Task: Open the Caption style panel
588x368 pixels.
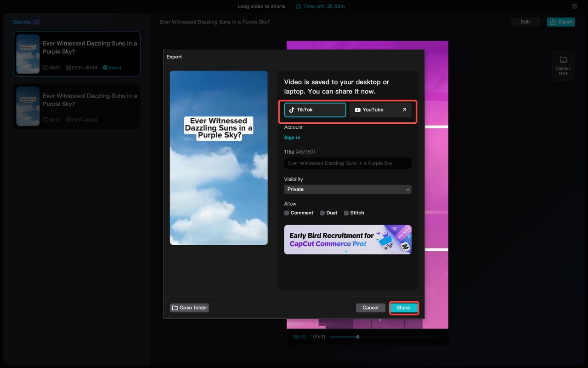Action: (x=563, y=64)
